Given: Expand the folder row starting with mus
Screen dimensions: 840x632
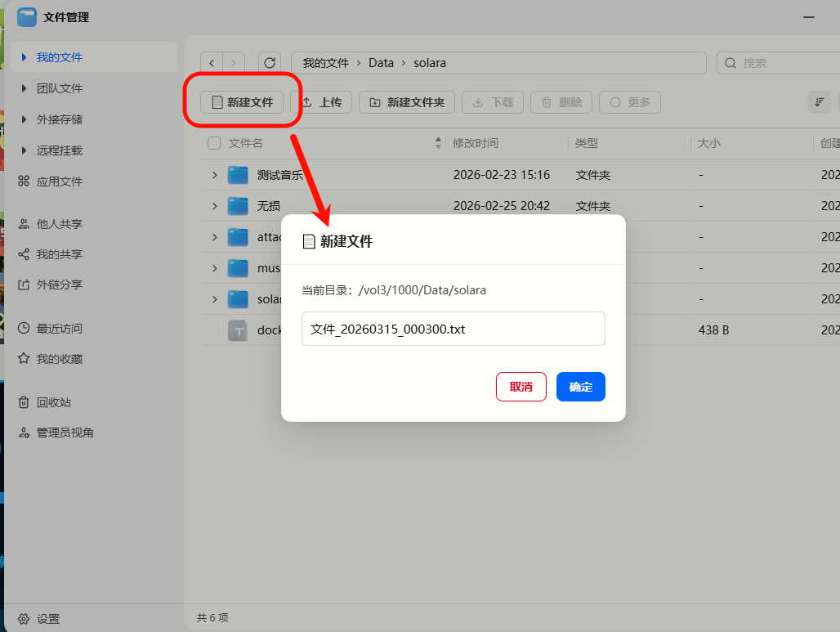Looking at the screenshot, I should [x=214, y=268].
